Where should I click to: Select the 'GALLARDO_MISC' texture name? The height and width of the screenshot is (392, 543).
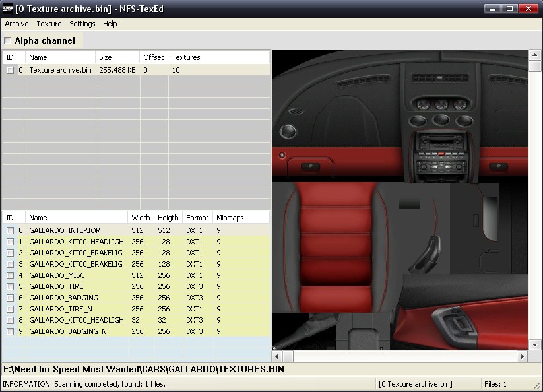click(x=57, y=275)
